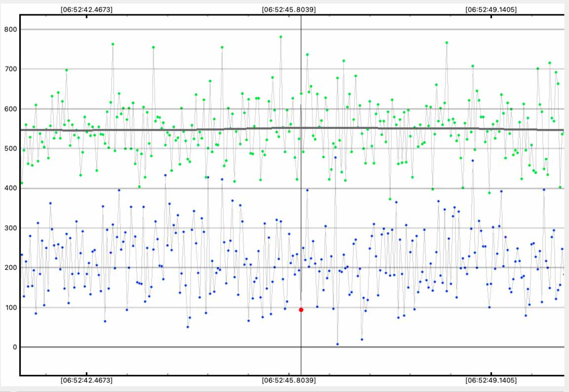
Task: Choose the 200 Y-axis tick label
Action: tap(10, 268)
